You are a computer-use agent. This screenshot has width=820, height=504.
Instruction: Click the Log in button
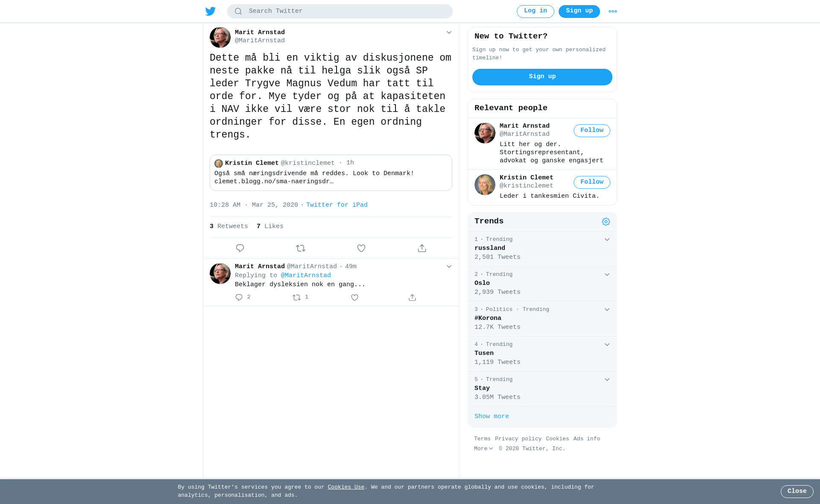click(536, 12)
